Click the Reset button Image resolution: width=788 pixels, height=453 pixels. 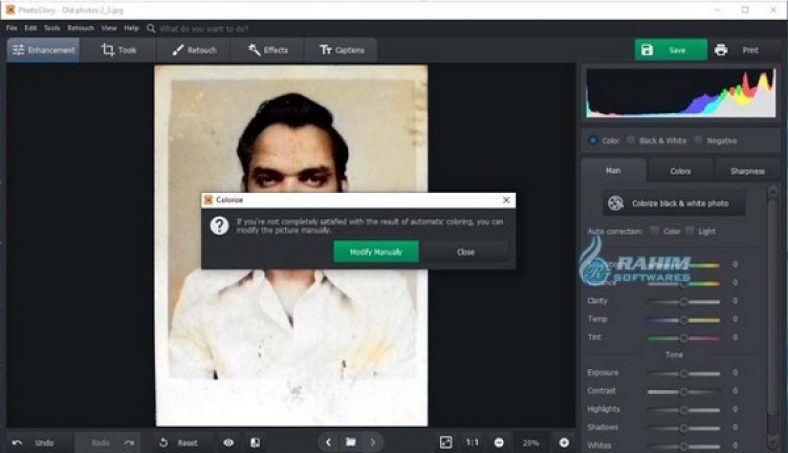pos(178,442)
